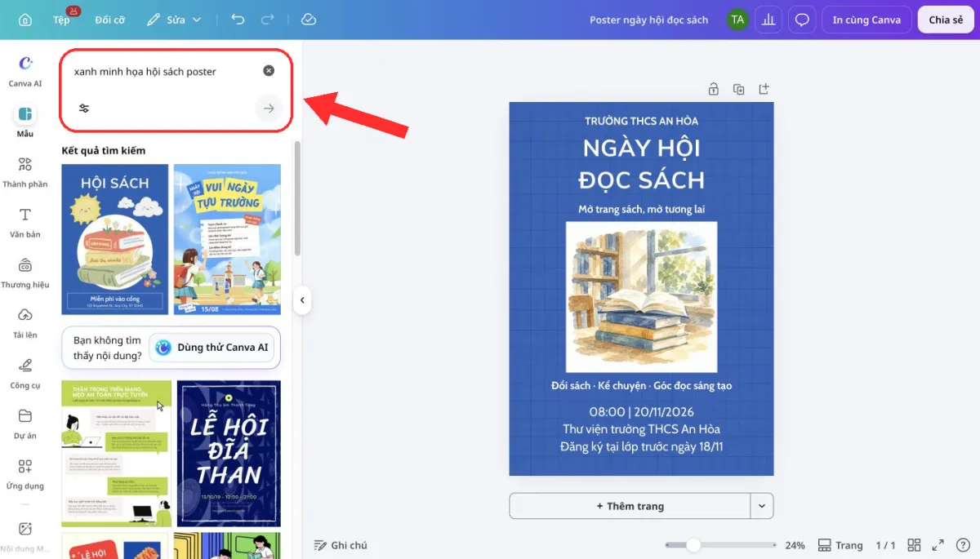Open the analytics bar chart icon
This screenshot has height=559, width=980.
(x=768, y=20)
